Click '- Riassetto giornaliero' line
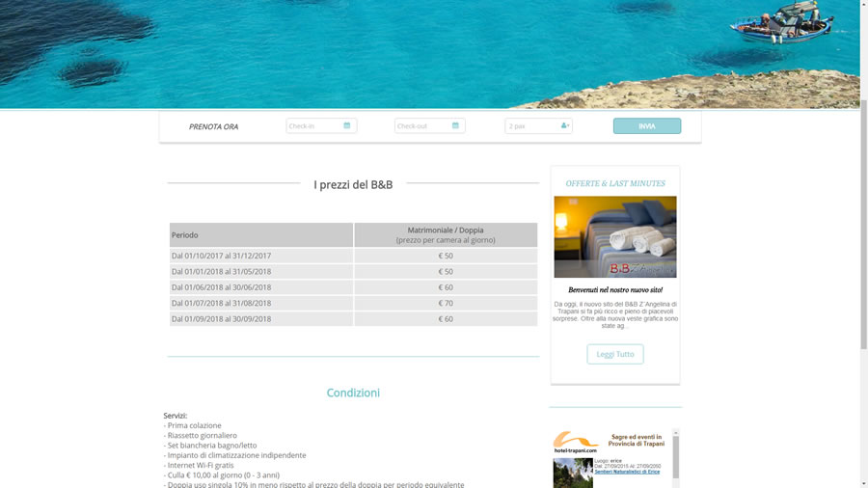This screenshot has height=488, width=868. [x=201, y=435]
